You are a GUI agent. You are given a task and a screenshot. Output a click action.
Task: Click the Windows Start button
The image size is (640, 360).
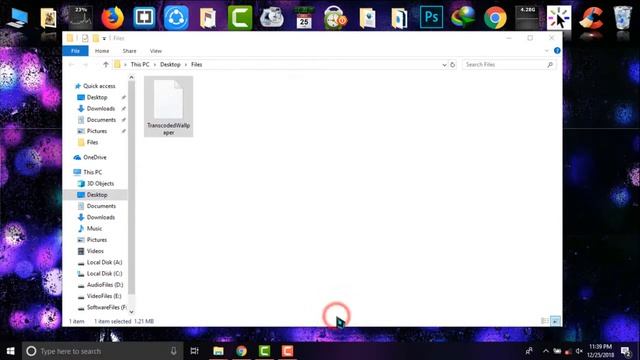(x=11, y=351)
